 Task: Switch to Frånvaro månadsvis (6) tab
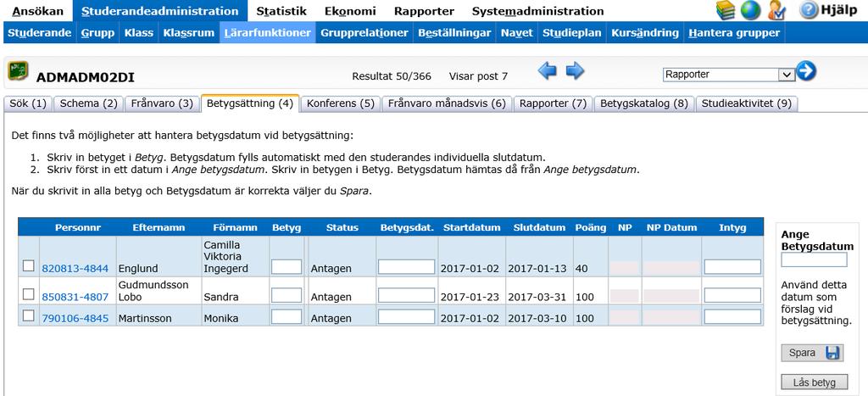pos(447,103)
